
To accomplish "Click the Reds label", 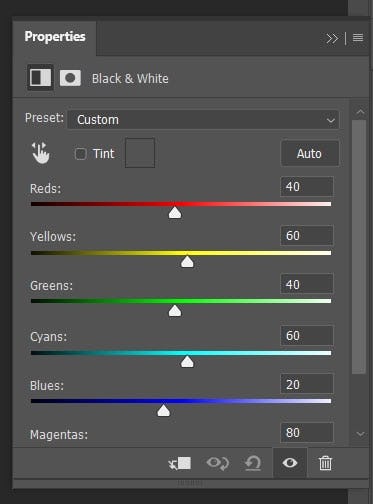I will 46,189.
